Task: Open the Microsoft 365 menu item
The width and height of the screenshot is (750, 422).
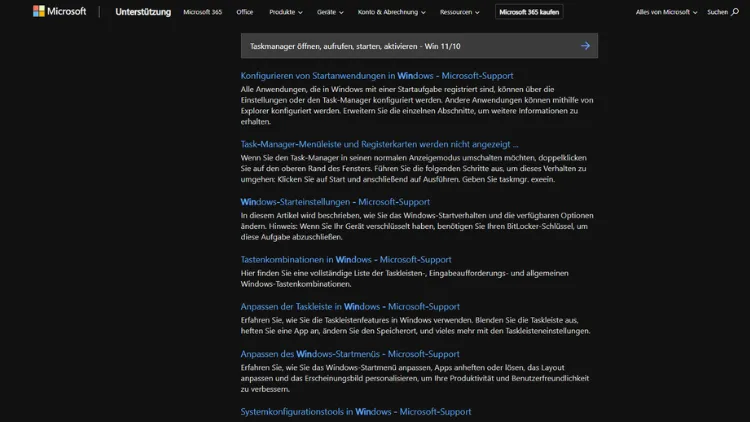Action: click(x=202, y=12)
